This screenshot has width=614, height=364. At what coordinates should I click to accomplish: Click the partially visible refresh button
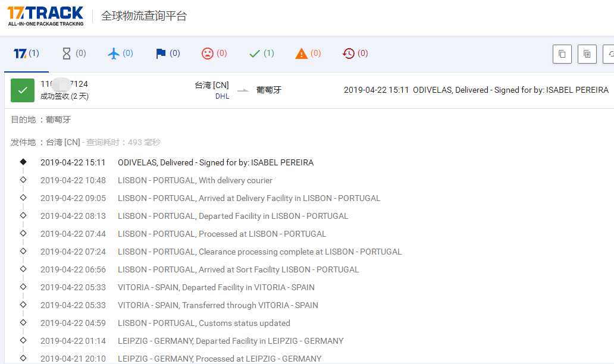609,54
